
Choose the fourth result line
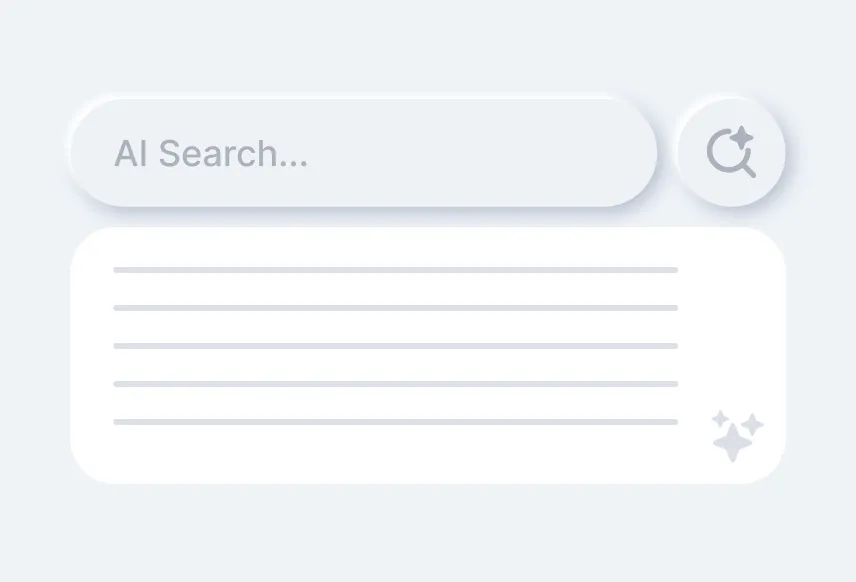tap(395, 384)
